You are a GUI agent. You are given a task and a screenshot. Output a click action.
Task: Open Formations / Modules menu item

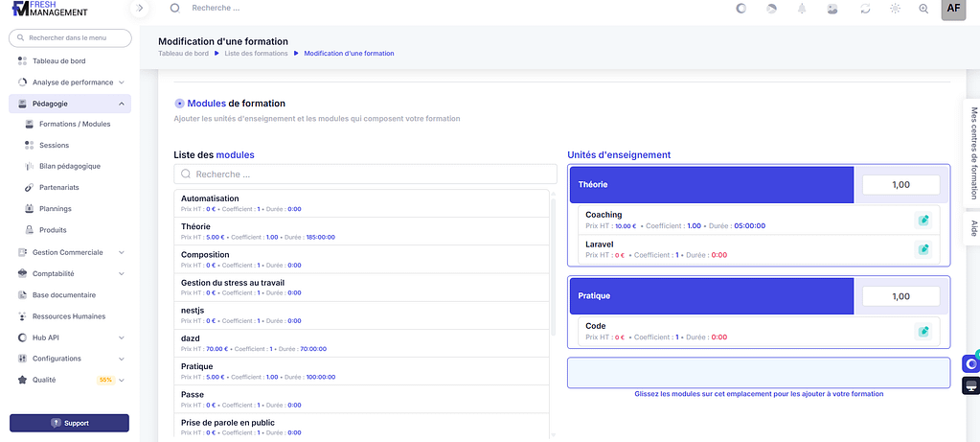(x=74, y=124)
